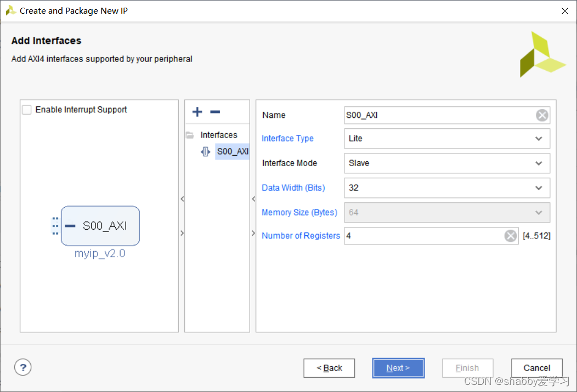Open the Data Width (Bits) dropdown
Image resolution: width=577 pixels, height=392 pixels.
446,188
